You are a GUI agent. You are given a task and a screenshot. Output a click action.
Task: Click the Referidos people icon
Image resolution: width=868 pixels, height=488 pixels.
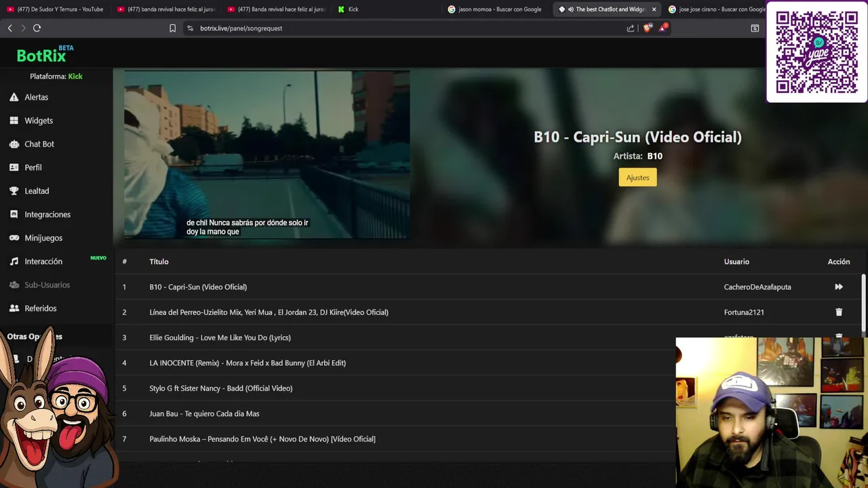pyautogui.click(x=14, y=308)
